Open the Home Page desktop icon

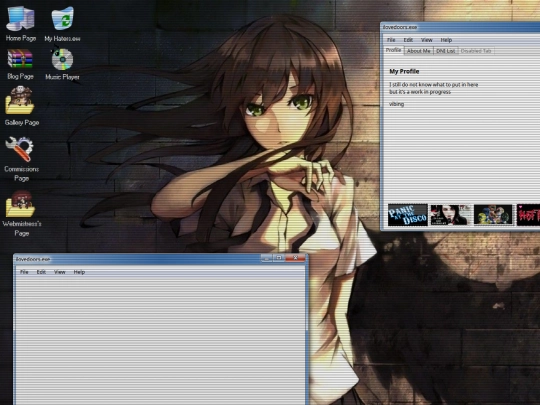coord(21,23)
